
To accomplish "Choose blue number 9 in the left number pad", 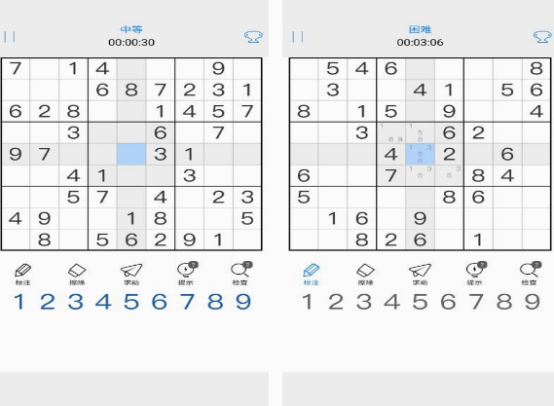I will (x=243, y=302).
